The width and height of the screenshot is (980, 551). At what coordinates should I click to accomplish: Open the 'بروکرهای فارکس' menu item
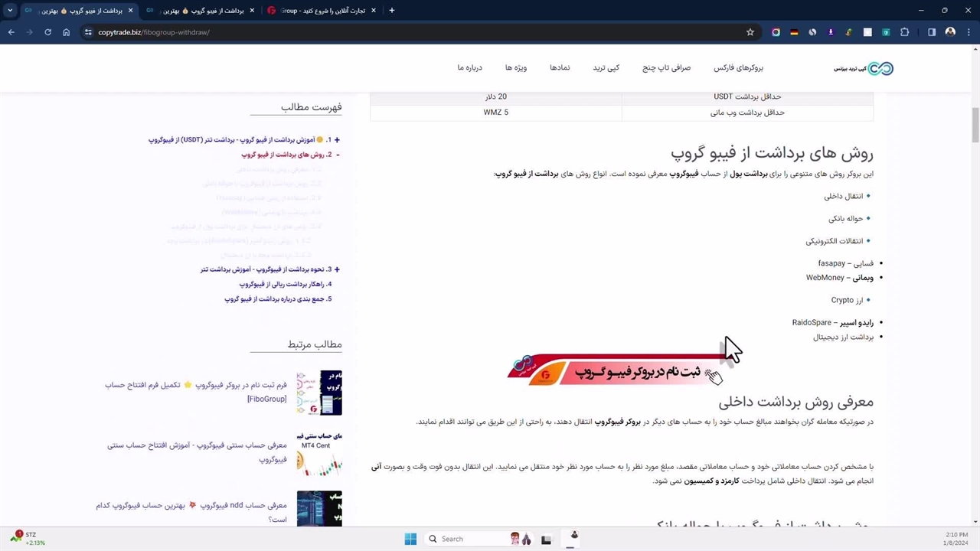(x=738, y=68)
